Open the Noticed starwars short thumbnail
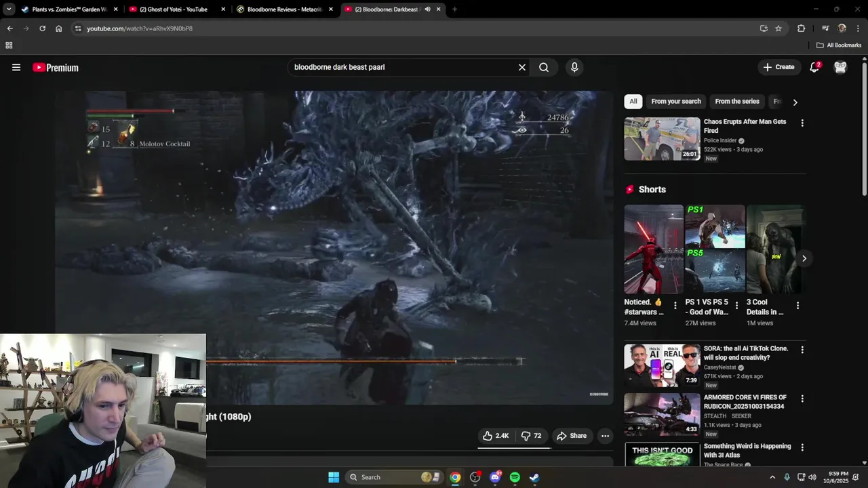 pyautogui.click(x=654, y=249)
